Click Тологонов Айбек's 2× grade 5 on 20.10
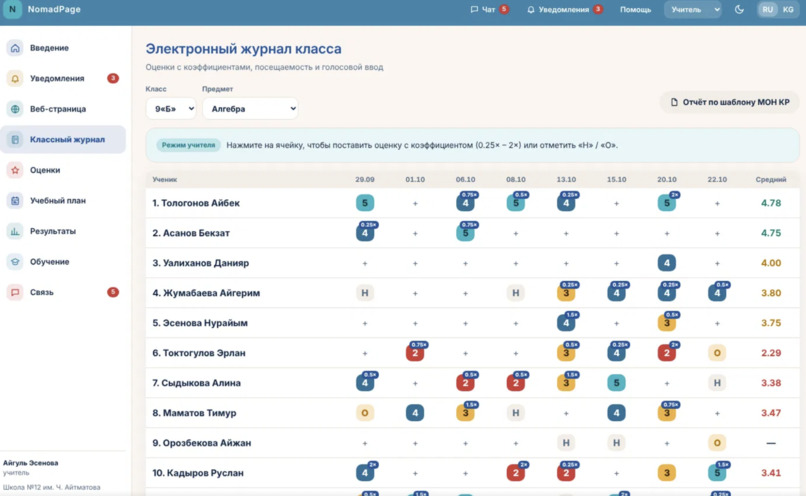806x496 pixels. [x=667, y=203]
